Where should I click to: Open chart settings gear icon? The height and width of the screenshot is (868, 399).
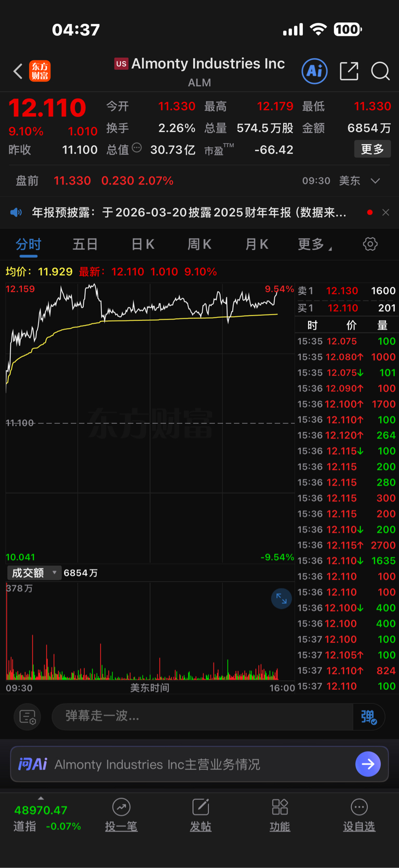370,244
